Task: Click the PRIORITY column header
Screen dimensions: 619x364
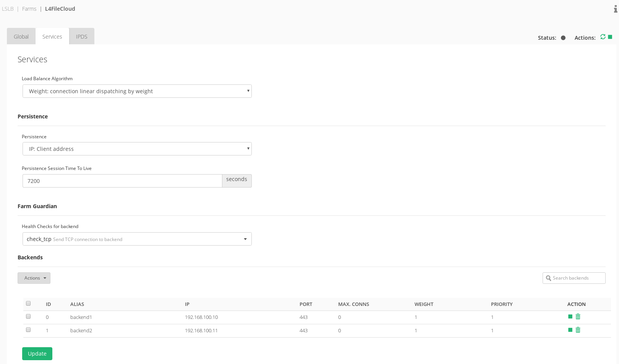Action: pos(502,304)
